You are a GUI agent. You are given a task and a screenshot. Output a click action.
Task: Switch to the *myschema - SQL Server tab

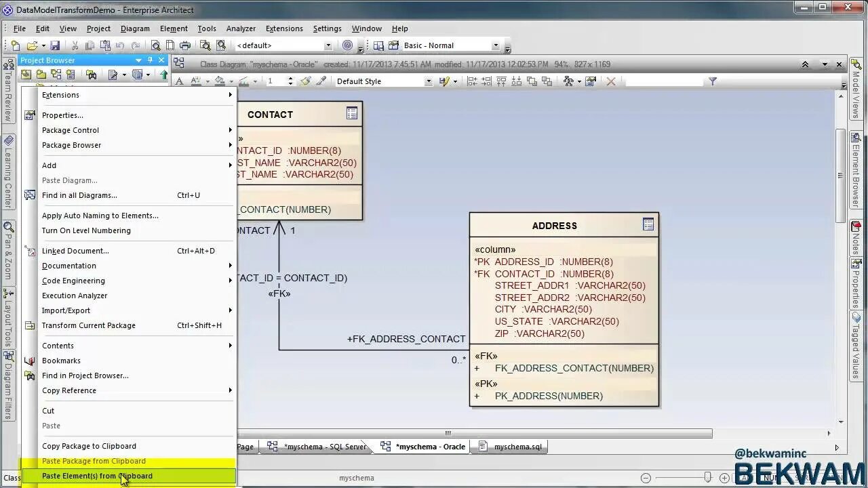[318, 447]
